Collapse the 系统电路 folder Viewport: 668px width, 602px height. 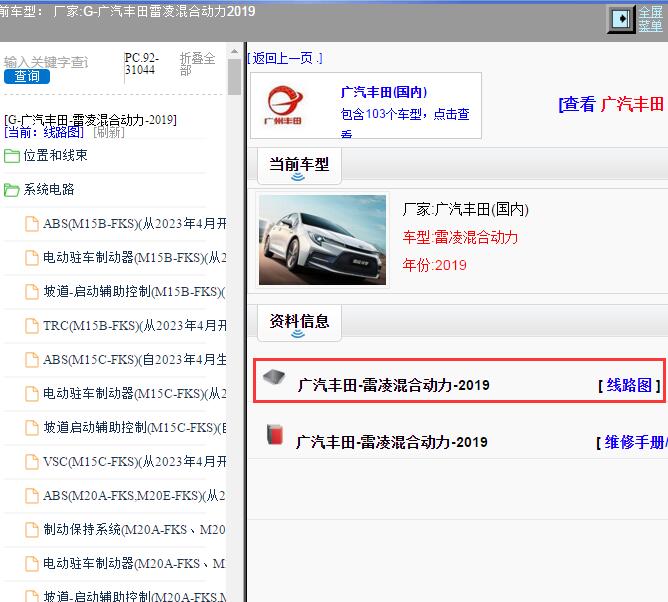49,190
